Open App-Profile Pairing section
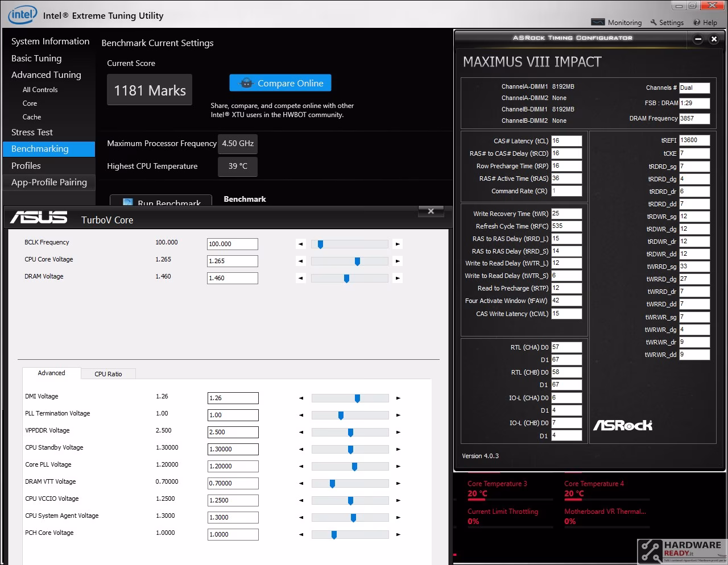 click(x=49, y=182)
